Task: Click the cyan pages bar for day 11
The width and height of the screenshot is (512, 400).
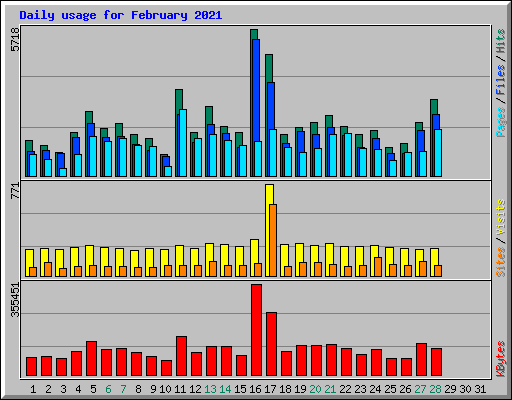Action: pyautogui.click(x=183, y=143)
